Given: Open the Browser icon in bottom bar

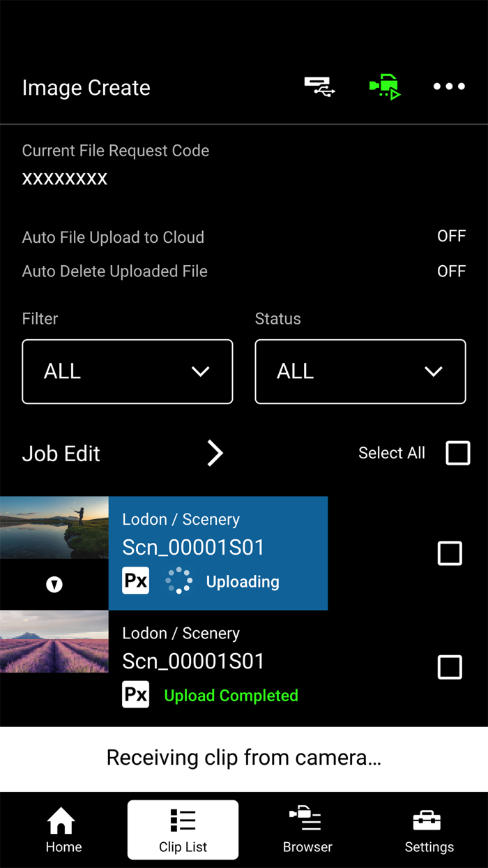Looking at the screenshot, I should click(307, 828).
